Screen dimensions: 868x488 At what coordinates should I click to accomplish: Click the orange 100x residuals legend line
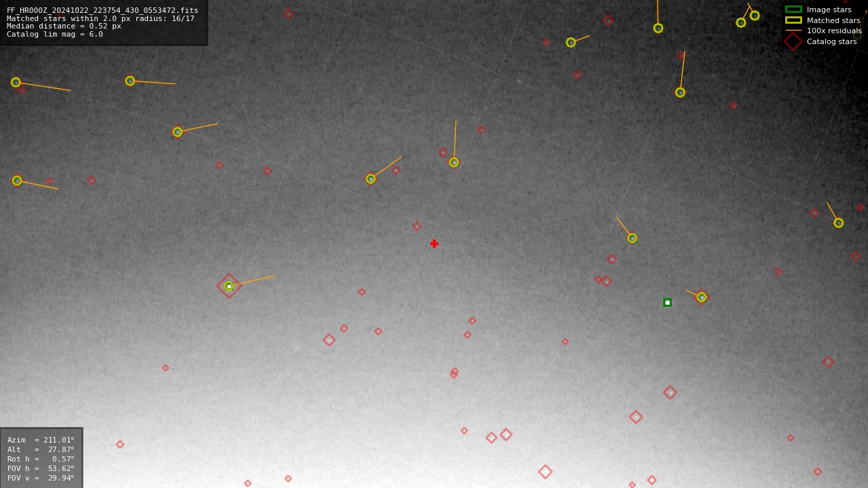793,31
